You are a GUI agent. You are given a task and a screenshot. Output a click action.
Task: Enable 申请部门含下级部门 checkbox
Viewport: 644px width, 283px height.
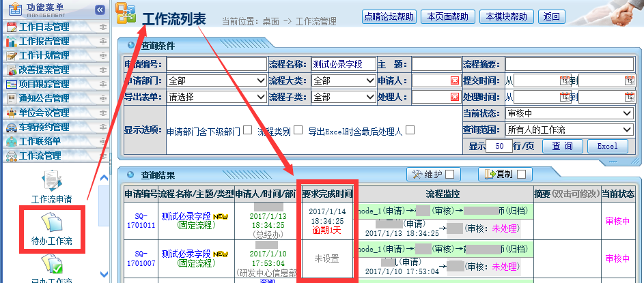tap(247, 130)
